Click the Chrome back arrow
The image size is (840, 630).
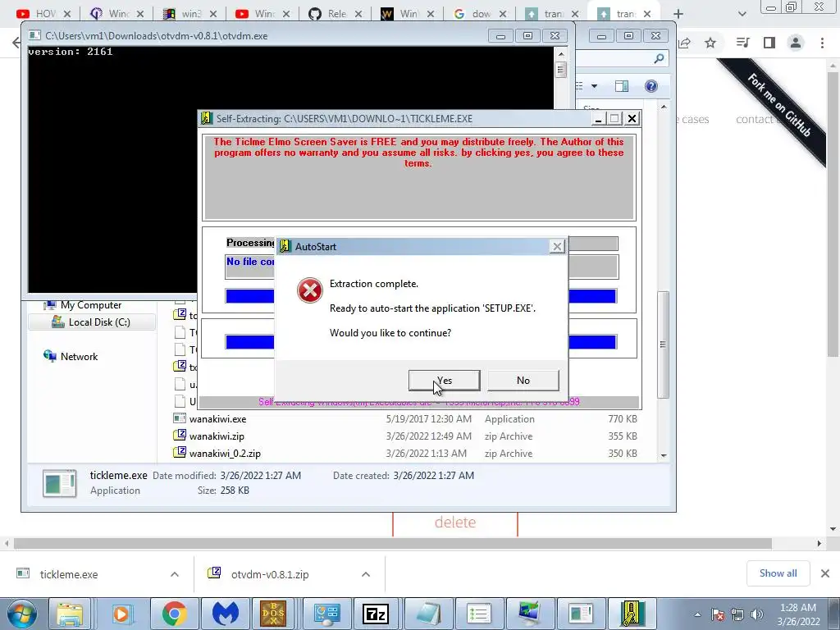click(x=16, y=43)
